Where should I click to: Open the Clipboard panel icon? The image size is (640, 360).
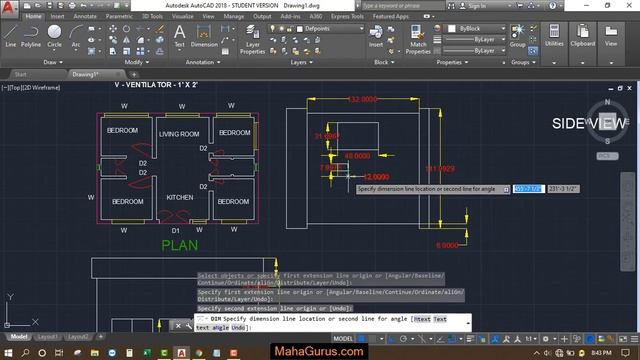coord(582,36)
